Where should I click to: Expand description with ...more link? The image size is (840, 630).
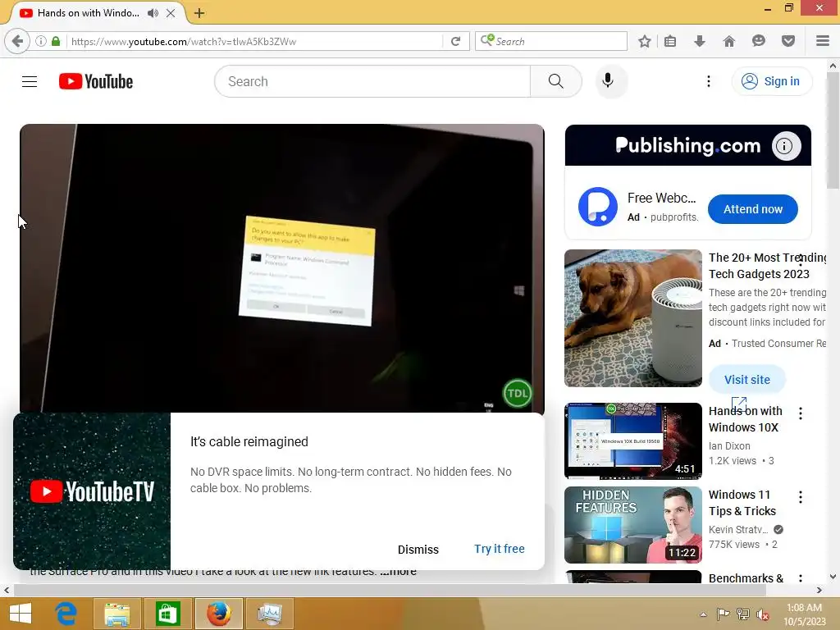tap(398, 572)
